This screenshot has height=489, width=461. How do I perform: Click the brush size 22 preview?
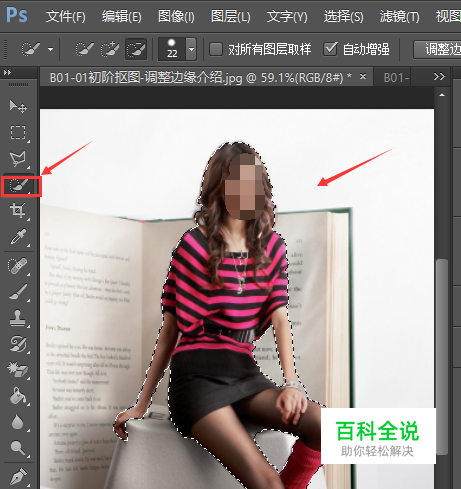pyautogui.click(x=172, y=49)
